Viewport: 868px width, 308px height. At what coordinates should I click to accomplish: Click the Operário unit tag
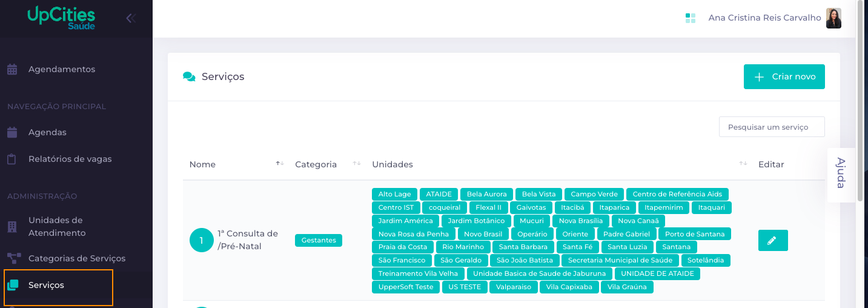pyautogui.click(x=532, y=234)
